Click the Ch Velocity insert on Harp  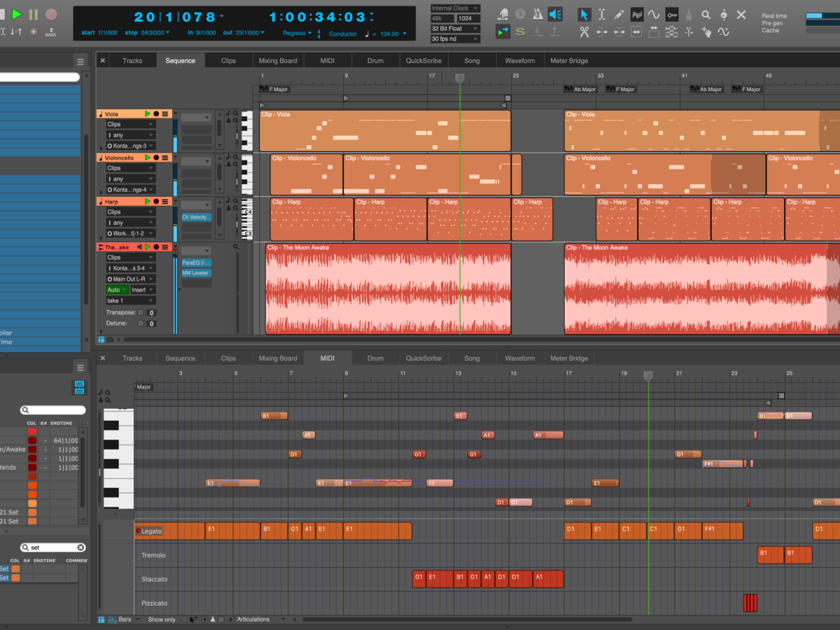[x=195, y=217]
